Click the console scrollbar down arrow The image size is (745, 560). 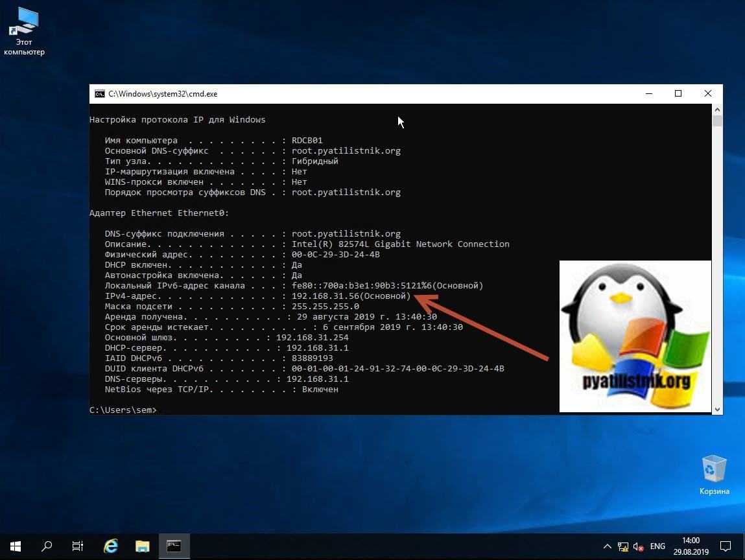pyautogui.click(x=717, y=409)
